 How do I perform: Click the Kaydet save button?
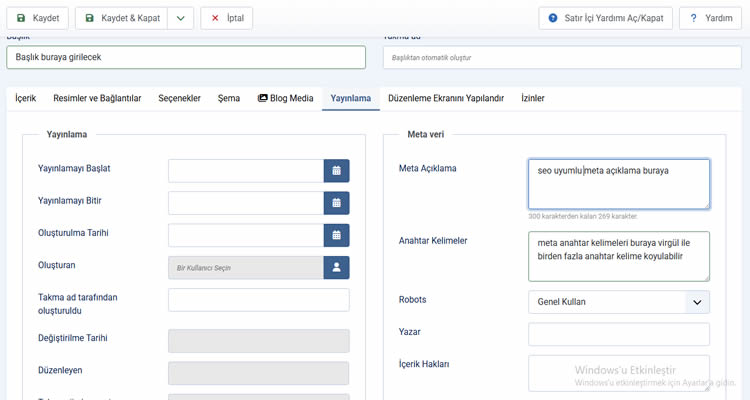38,18
